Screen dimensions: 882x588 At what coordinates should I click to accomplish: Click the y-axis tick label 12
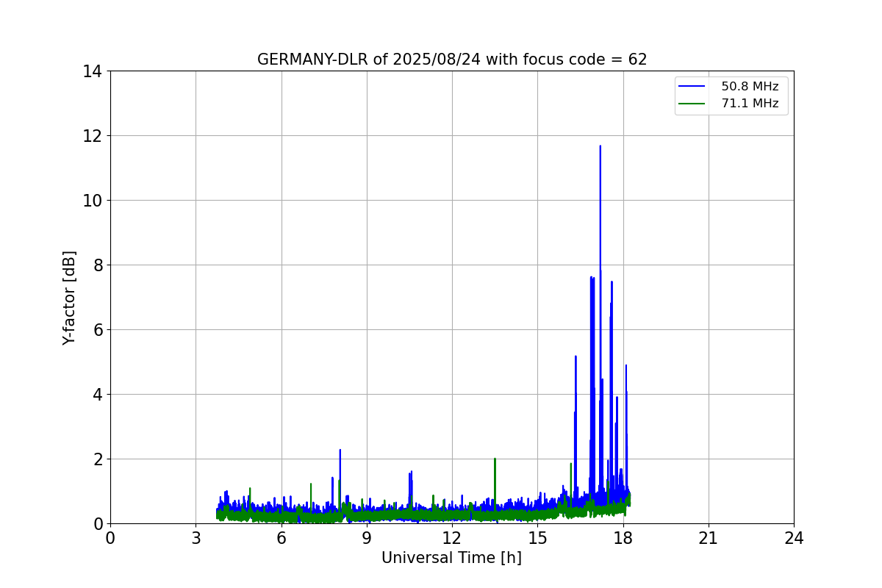[x=92, y=136]
